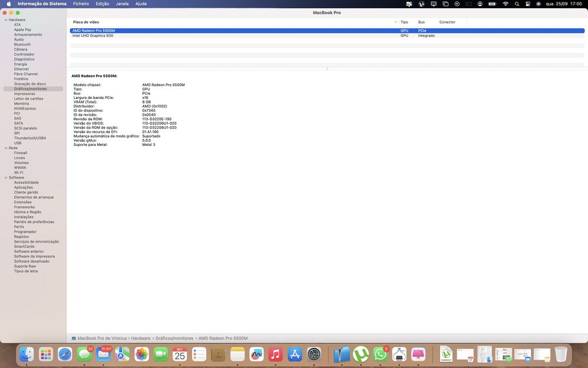Activate Siri from the menu bar
588x368 pixels.
pos(539,4)
